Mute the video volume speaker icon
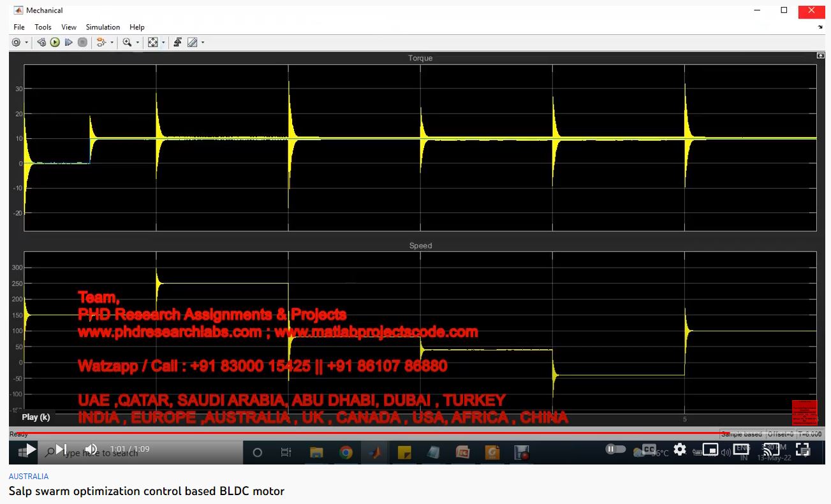The height and width of the screenshot is (504, 831). pos(91,449)
